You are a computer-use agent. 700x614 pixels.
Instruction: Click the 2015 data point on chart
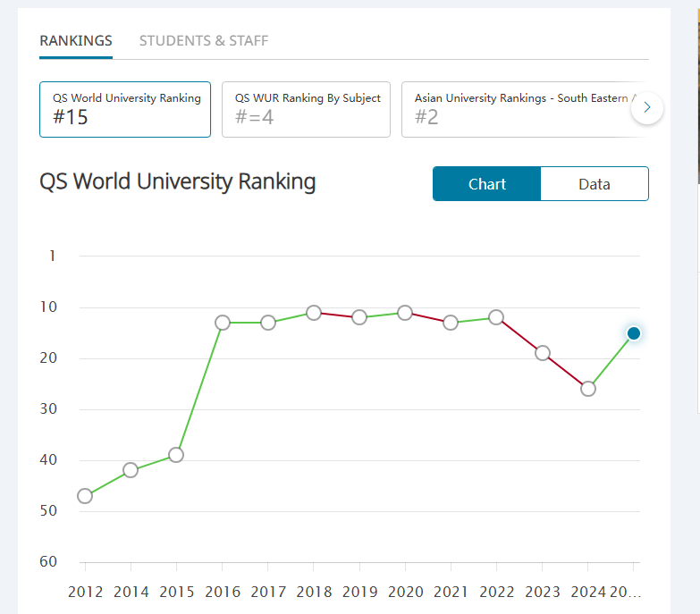tap(176, 455)
